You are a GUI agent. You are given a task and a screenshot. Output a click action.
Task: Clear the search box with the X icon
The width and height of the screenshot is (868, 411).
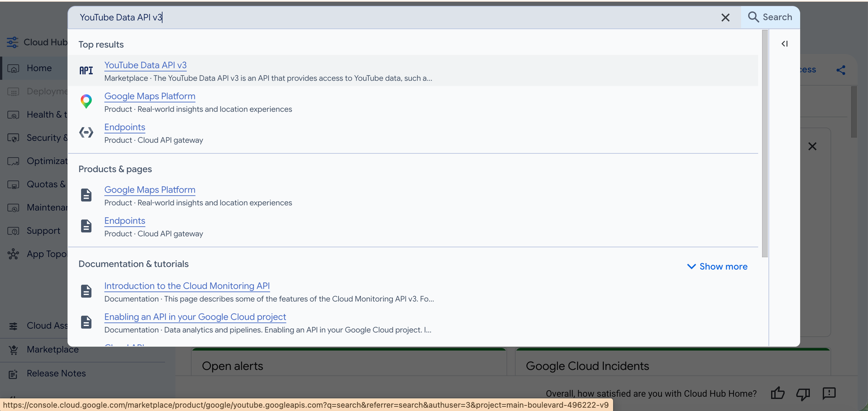(725, 17)
